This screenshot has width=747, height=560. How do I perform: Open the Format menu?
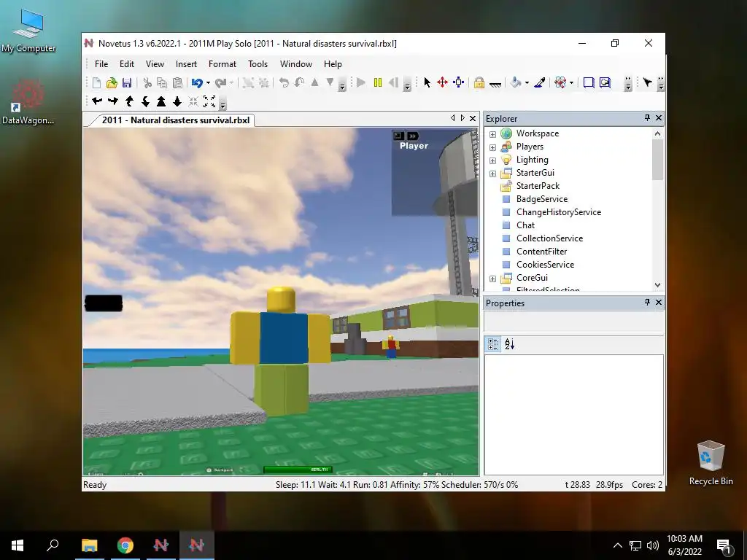pos(222,64)
